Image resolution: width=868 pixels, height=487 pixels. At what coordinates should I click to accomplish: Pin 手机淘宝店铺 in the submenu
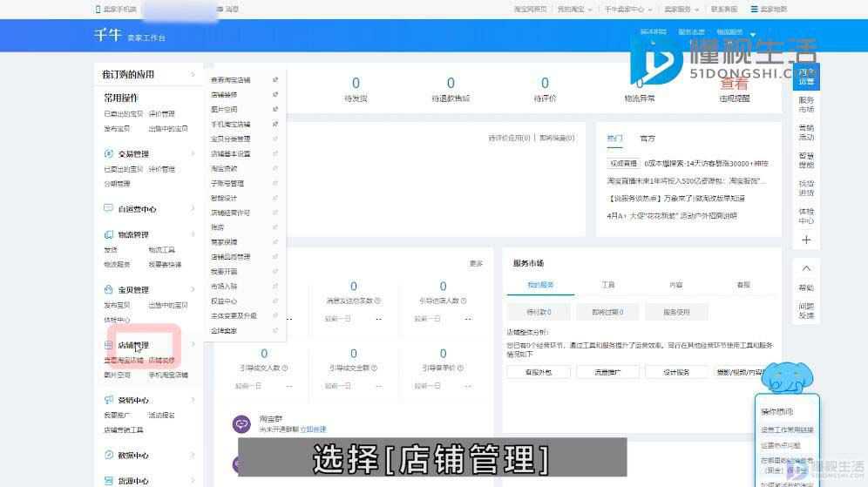point(275,124)
